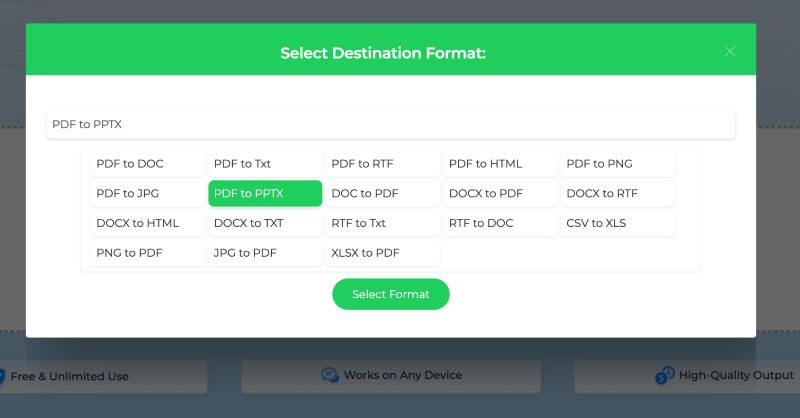Click the High-Quality Output coin icon
Image resolution: width=800 pixels, height=418 pixels.
coord(665,375)
